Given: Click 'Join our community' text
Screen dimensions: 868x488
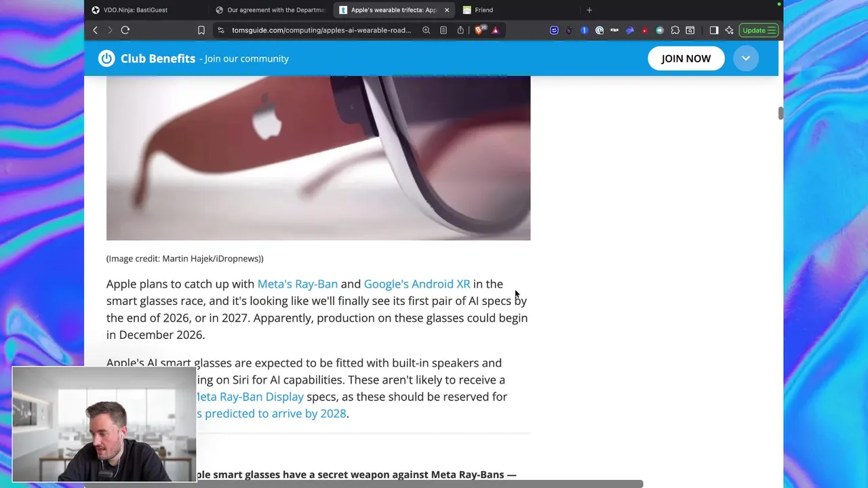Looking at the screenshot, I should click(247, 58).
